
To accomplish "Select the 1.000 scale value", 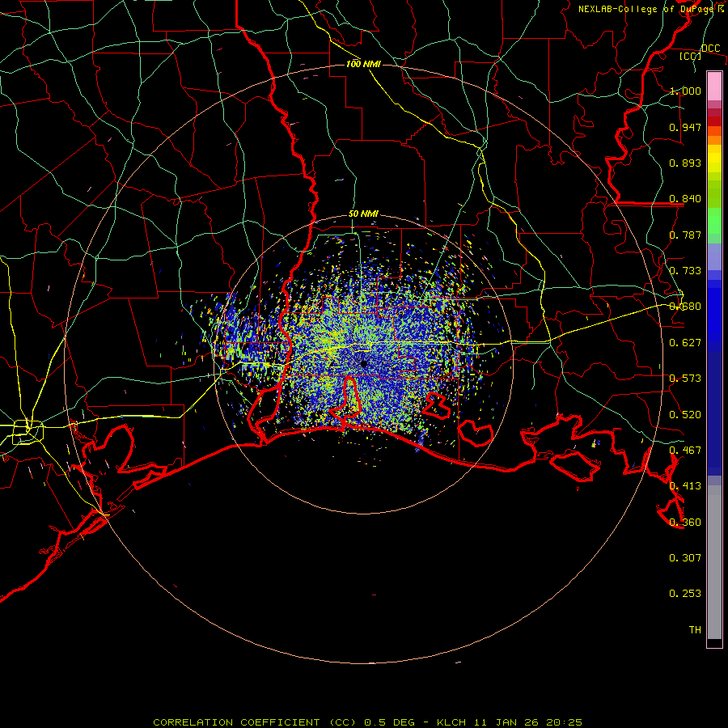I will [x=685, y=91].
